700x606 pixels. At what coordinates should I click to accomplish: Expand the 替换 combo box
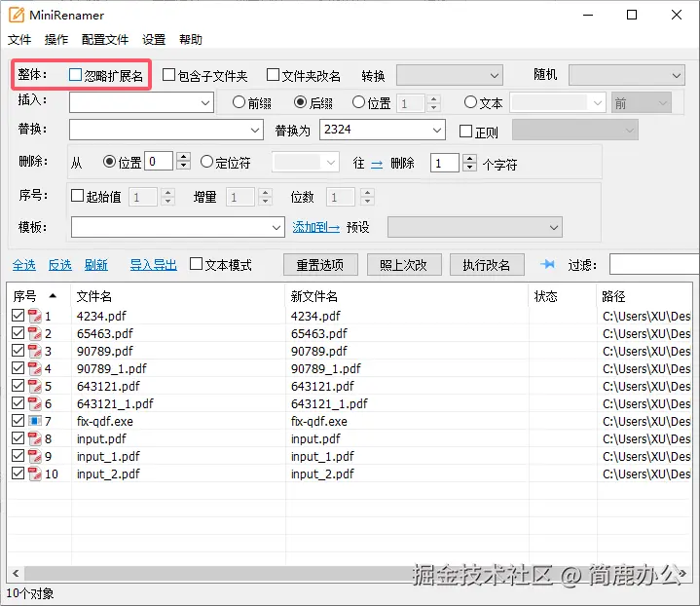[x=254, y=130]
